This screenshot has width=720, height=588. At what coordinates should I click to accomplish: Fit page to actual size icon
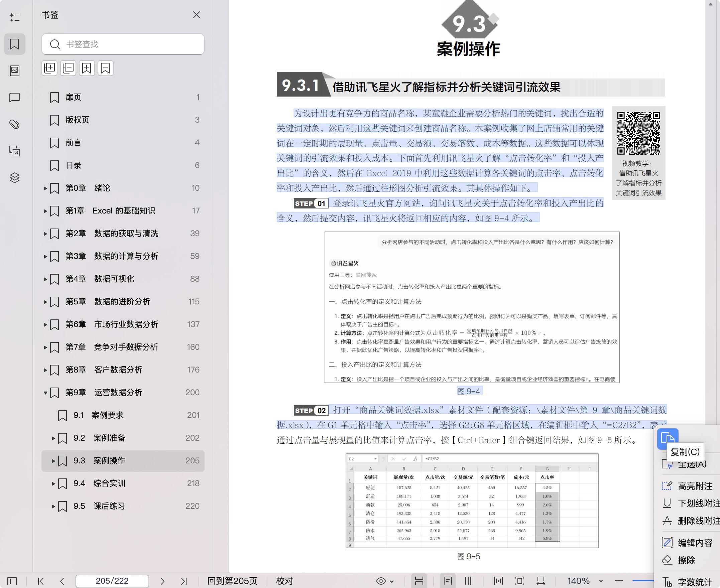click(498, 581)
